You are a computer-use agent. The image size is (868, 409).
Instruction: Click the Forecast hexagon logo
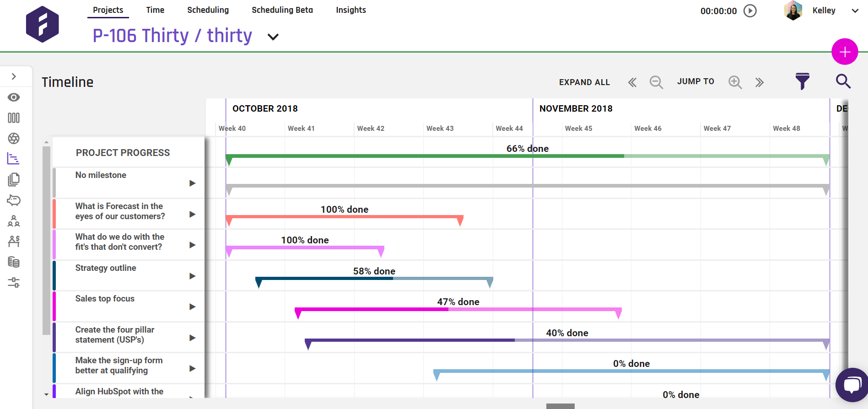[42, 24]
